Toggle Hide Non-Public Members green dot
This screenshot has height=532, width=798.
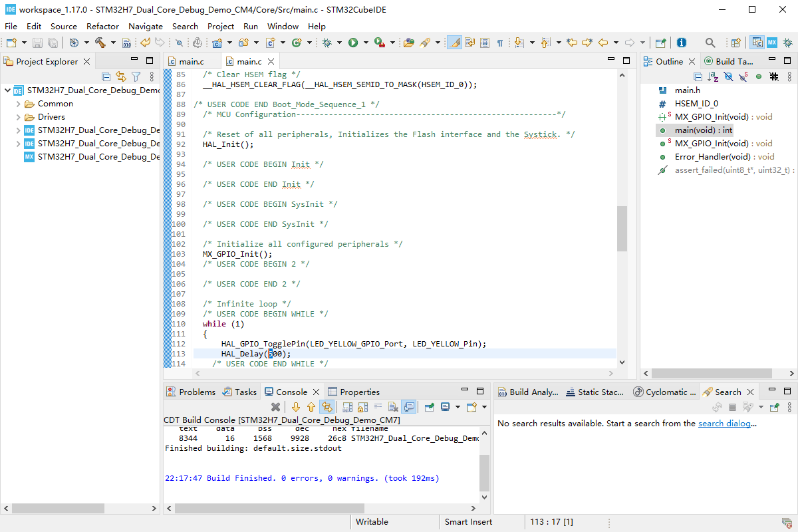pos(759,76)
